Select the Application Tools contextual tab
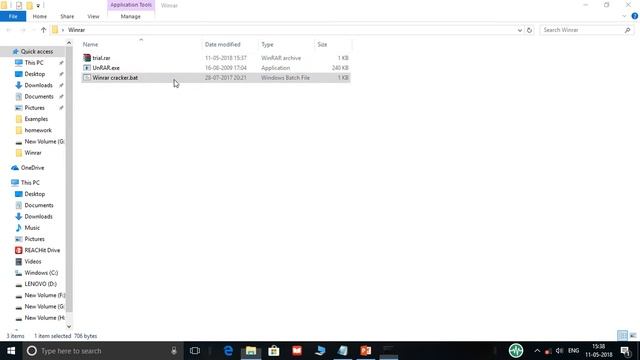 coord(131,5)
